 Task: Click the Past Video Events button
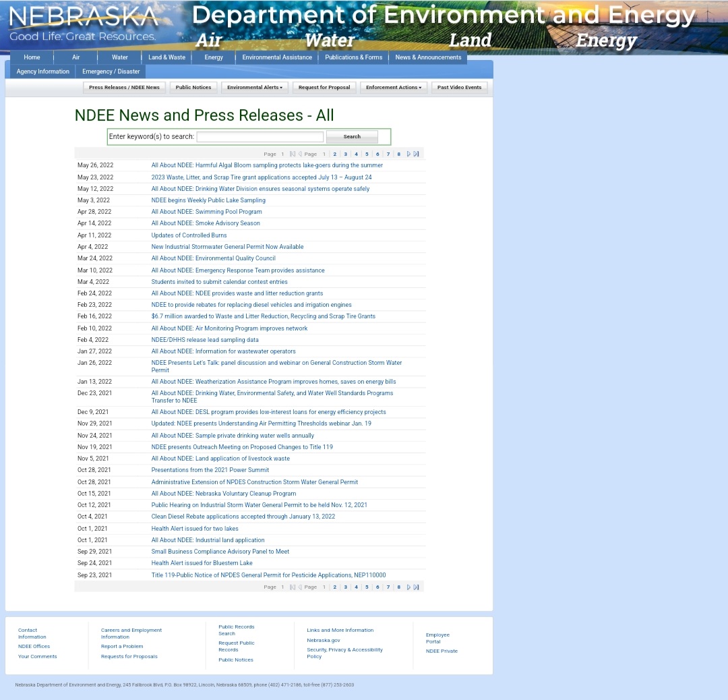point(459,87)
